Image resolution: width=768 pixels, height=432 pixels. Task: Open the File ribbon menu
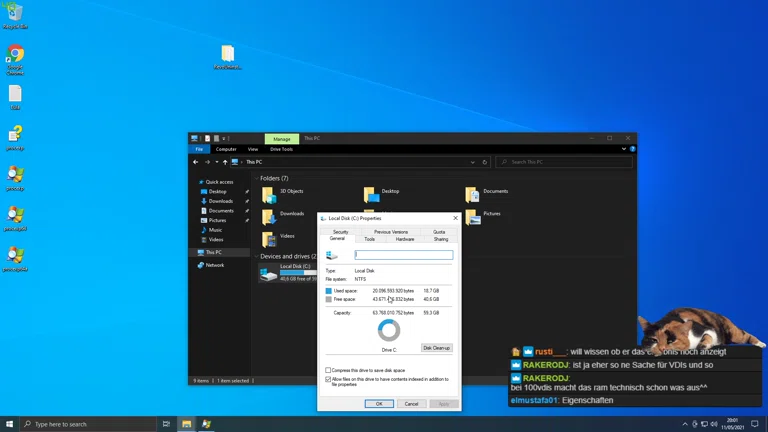(199, 149)
